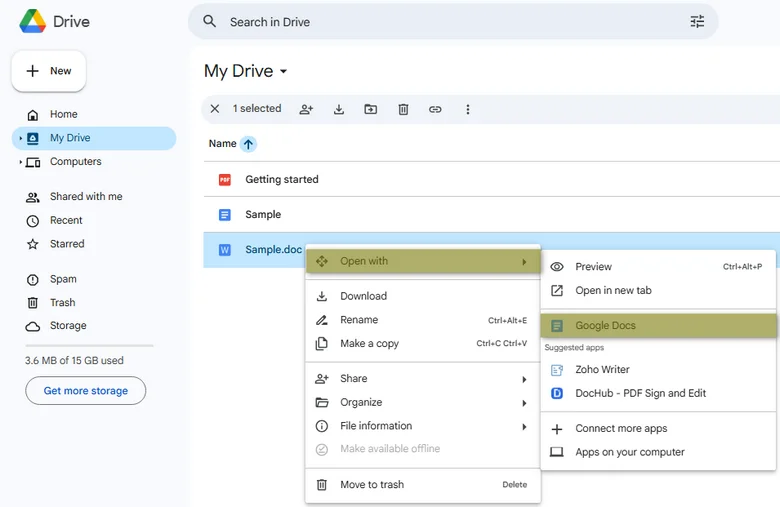Viewport: 780px width, 507px height.
Task: Click the Home house icon in sidebar
Action: pos(33,115)
